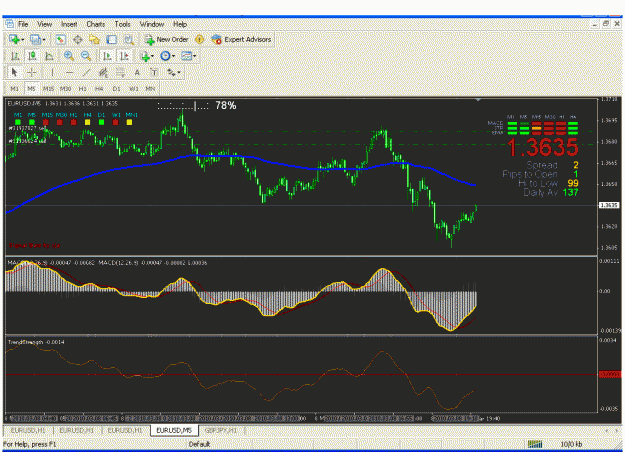Select the Arrows drawing tool
Viewport: 625px width, 452px height.
click(171, 73)
